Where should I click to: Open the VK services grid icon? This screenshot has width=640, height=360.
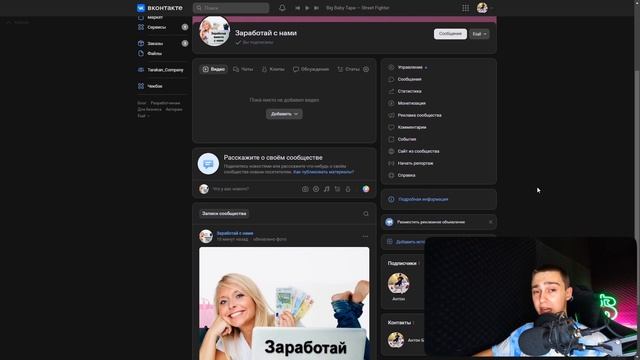[465, 8]
